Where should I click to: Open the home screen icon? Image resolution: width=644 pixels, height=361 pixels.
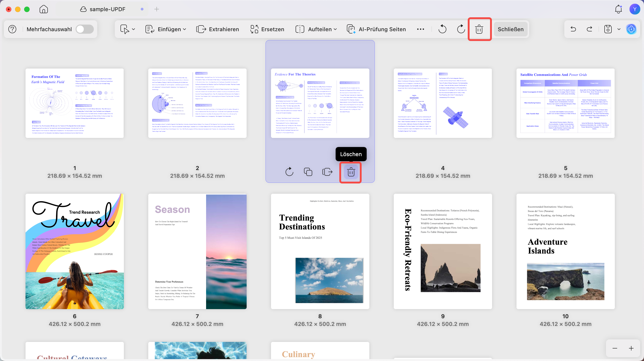43,9
